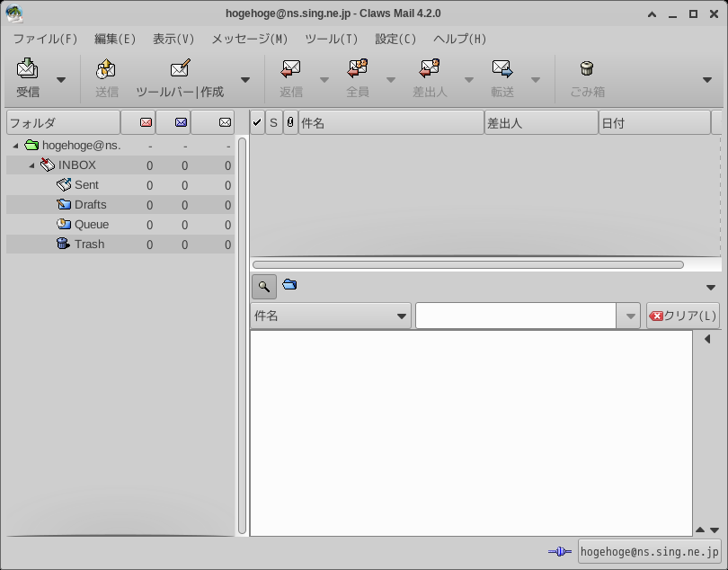This screenshot has height=570, width=728.
Task: Click the Send queued (送信) icon
Action: [x=106, y=69]
